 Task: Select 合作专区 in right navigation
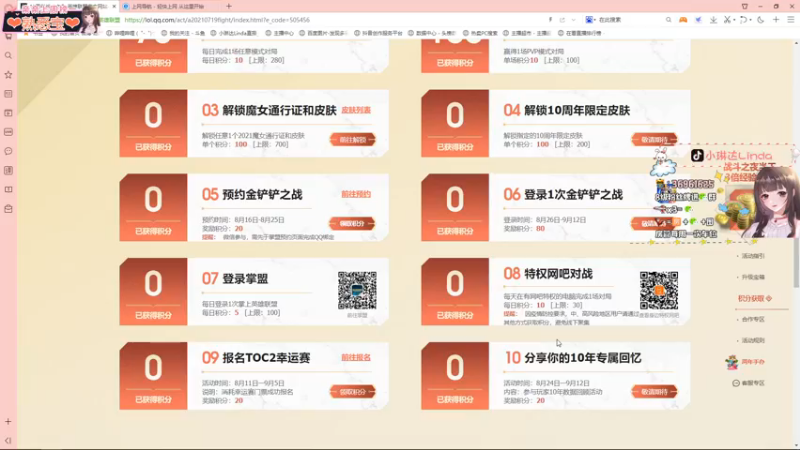click(x=753, y=319)
